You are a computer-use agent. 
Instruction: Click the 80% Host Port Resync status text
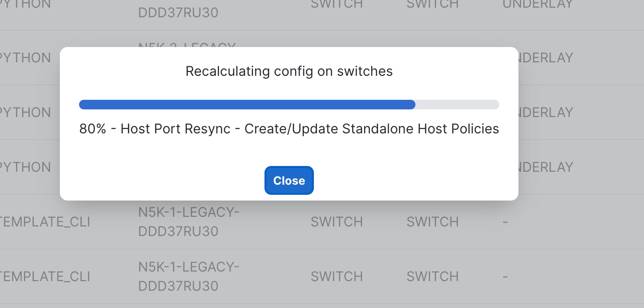(289, 129)
